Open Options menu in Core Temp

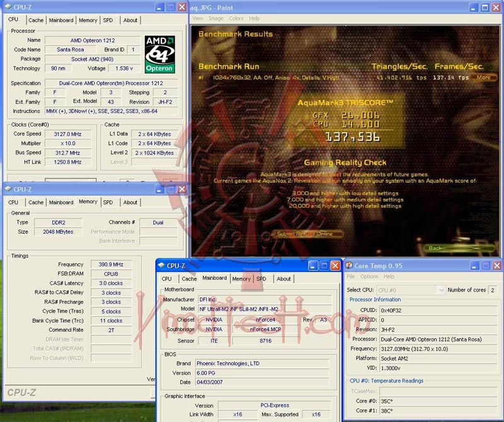[x=369, y=277]
